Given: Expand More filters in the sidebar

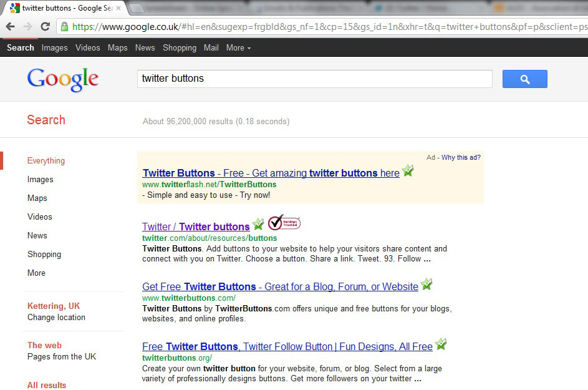Looking at the screenshot, I should tap(36, 273).
